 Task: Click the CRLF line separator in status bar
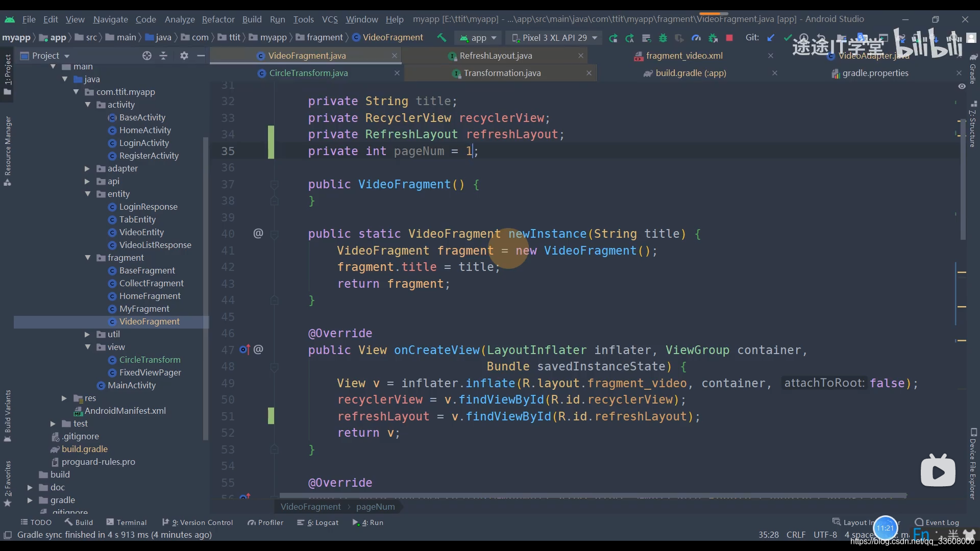tap(796, 535)
